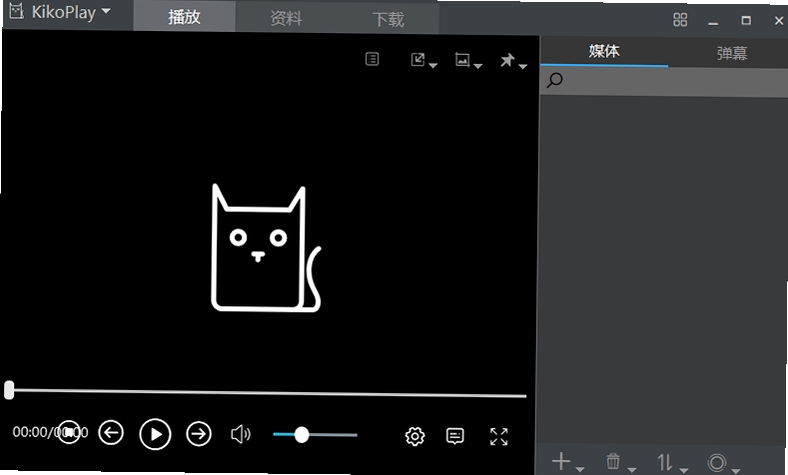
Task: Expand the pin options dropdown arrow
Action: point(523,66)
